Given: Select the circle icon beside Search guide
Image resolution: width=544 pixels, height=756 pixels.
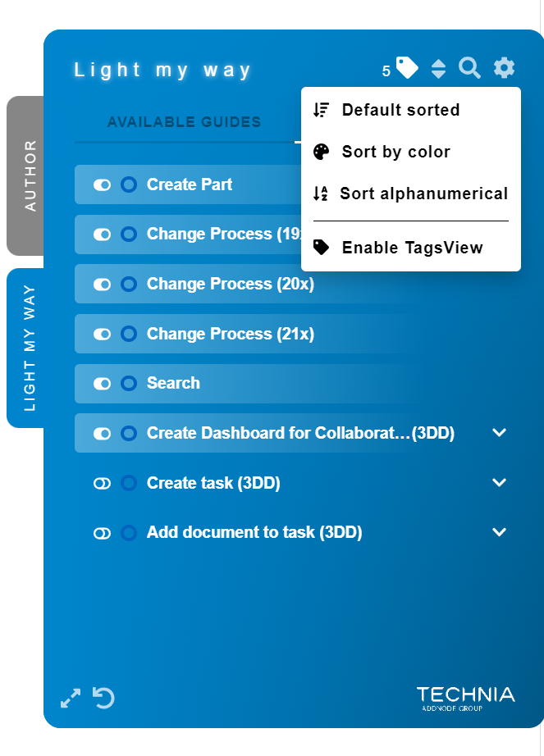Looking at the screenshot, I should tap(129, 383).
